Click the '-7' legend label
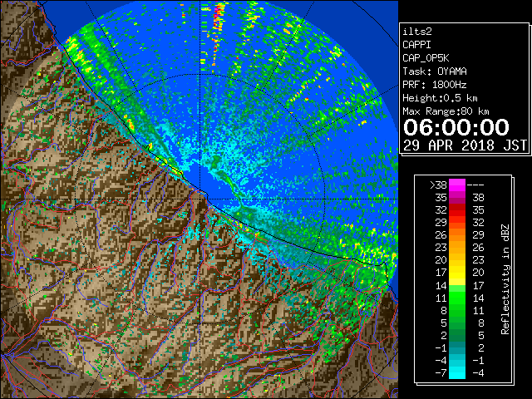 pyautogui.click(x=441, y=373)
